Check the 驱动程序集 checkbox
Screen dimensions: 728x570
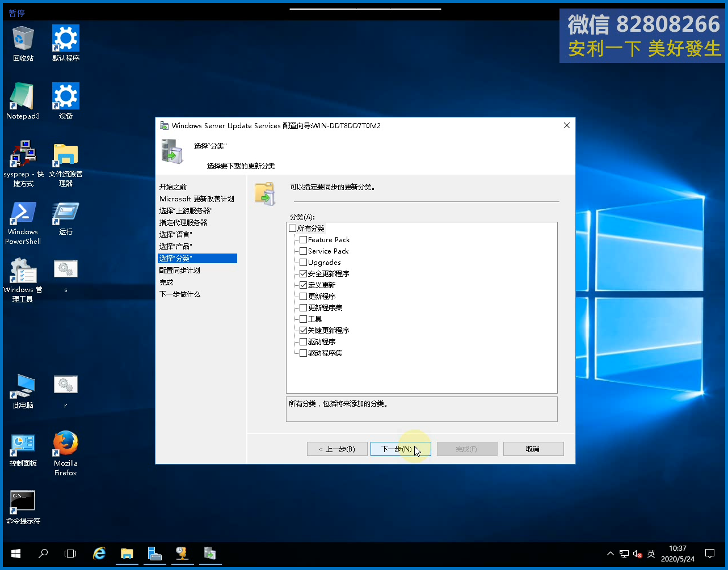[304, 353]
